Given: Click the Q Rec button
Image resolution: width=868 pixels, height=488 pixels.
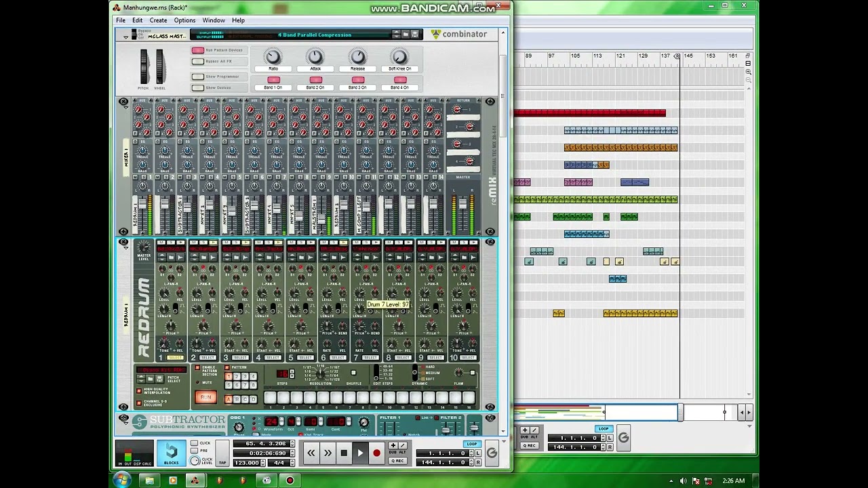Looking at the screenshot, I should (x=397, y=461).
